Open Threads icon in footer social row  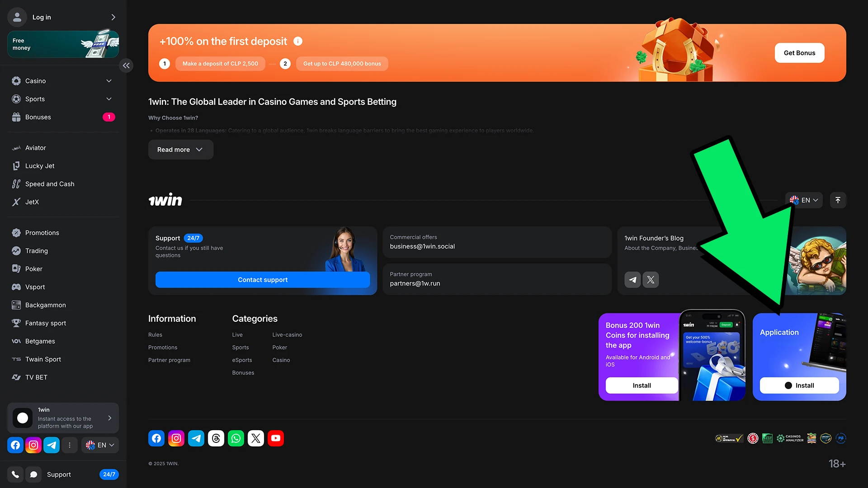(x=216, y=438)
